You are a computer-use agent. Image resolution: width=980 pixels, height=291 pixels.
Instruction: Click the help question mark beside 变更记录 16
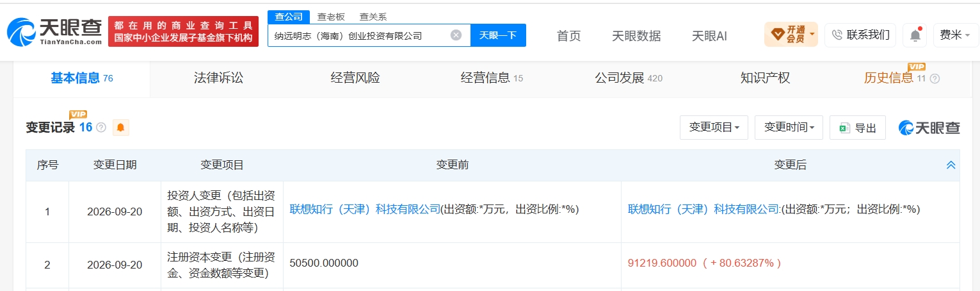coord(101,128)
